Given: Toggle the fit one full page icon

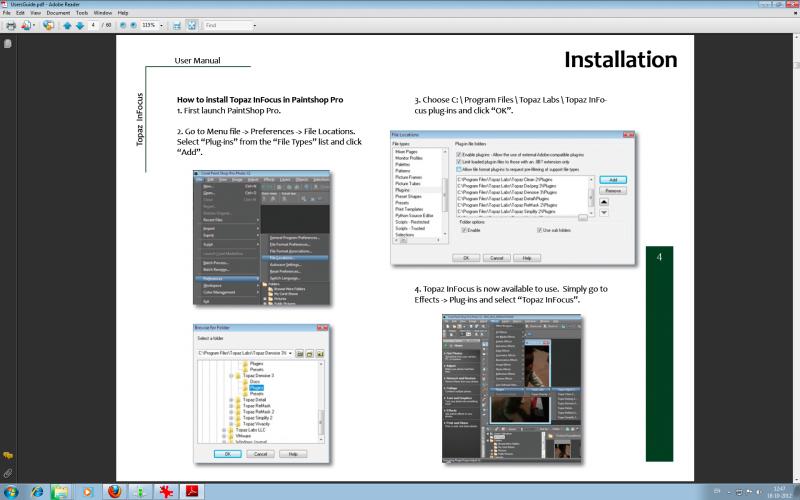Looking at the screenshot, I should tap(191, 25).
